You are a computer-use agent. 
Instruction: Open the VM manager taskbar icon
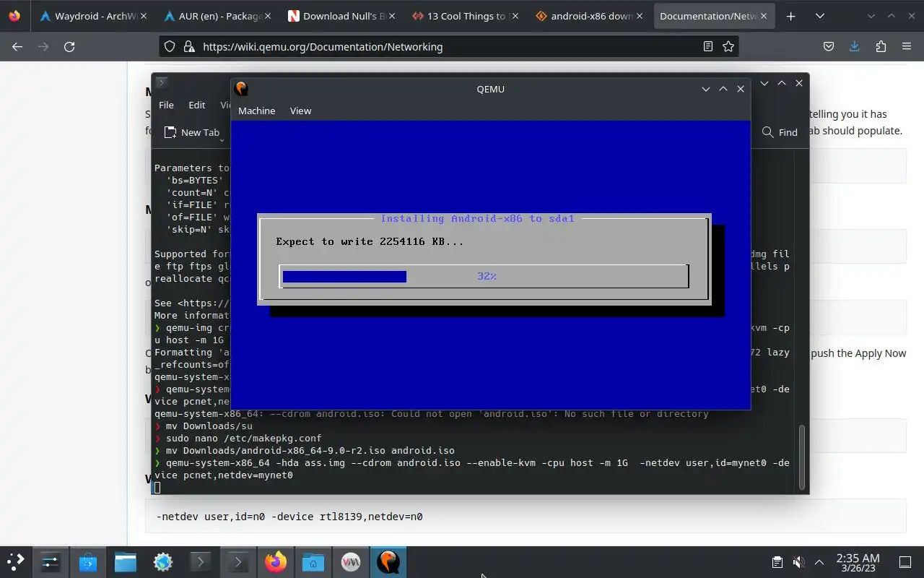pos(350,561)
